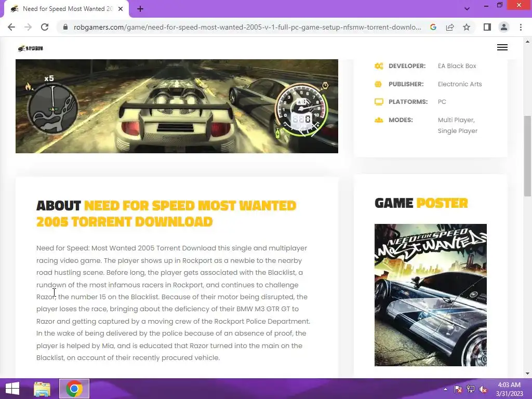Open a new browser tab
The width and height of the screenshot is (532, 399).
point(140,9)
